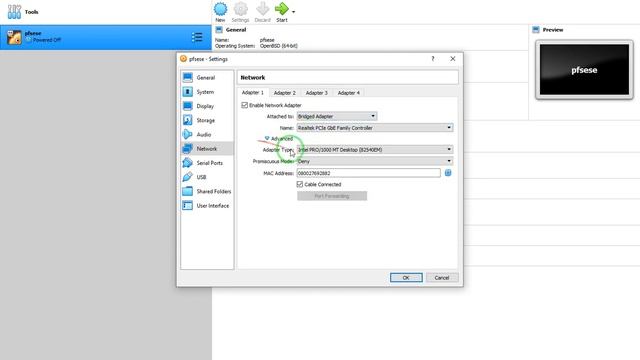Generate a new random MAC address
640x360 pixels.
(x=448, y=173)
